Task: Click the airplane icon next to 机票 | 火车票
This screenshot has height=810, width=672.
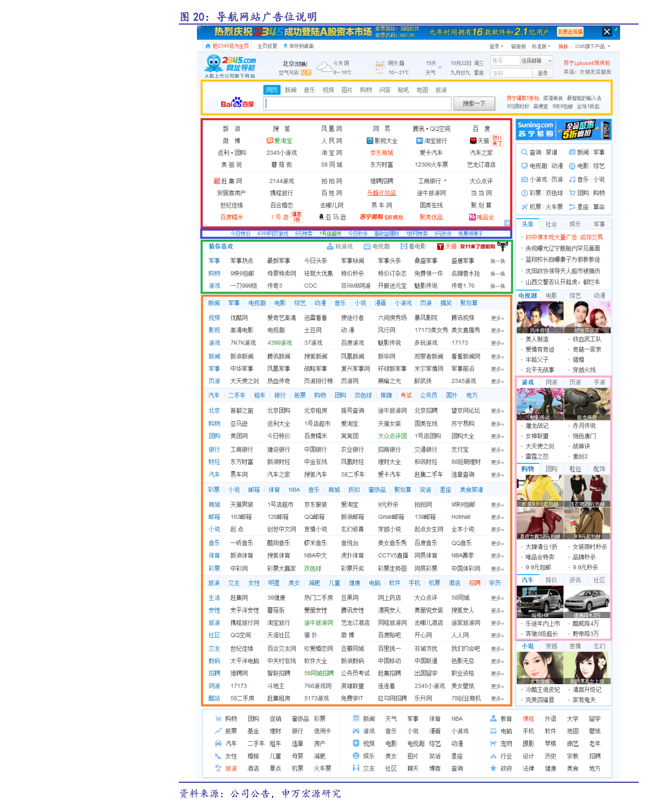Action: click(524, 207)
